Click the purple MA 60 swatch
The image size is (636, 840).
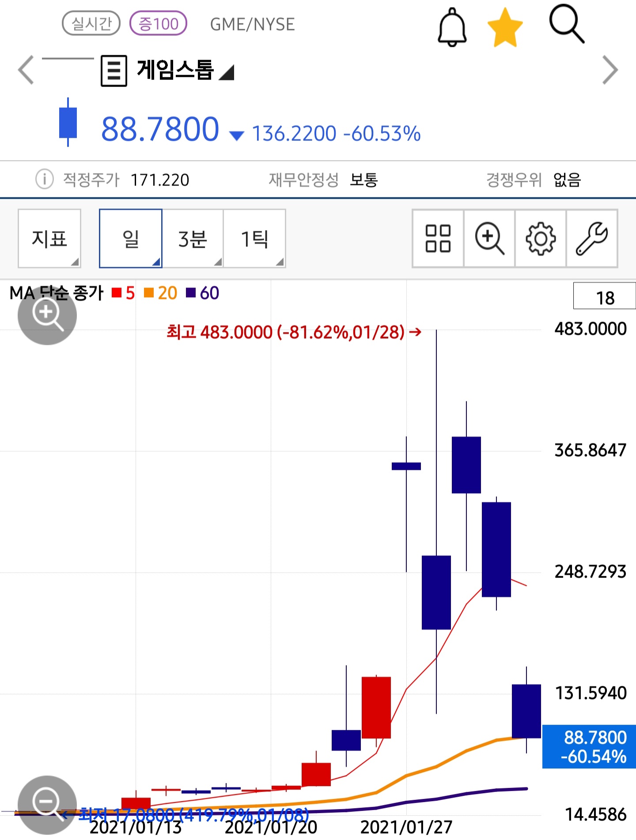tap(191, 293)
